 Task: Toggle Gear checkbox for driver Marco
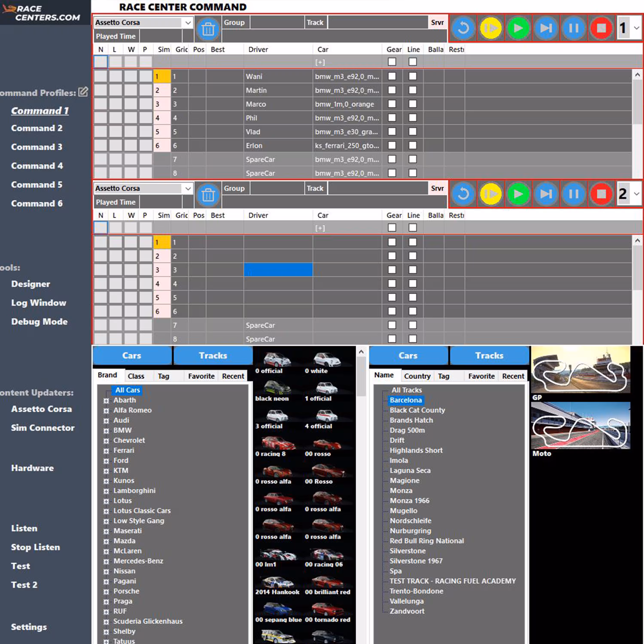392,104
